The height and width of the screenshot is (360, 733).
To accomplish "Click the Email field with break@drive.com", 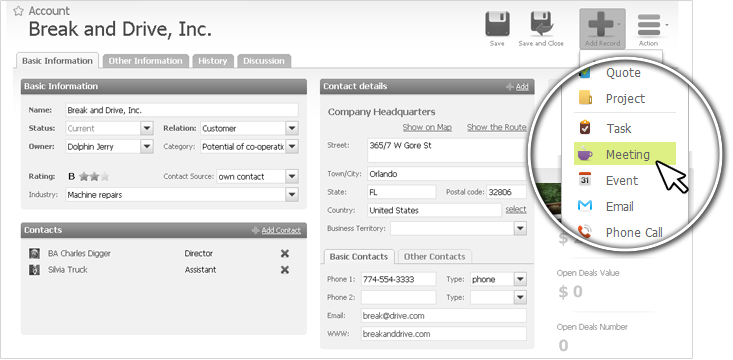I will pyautogui.click(x=444, y=316).
